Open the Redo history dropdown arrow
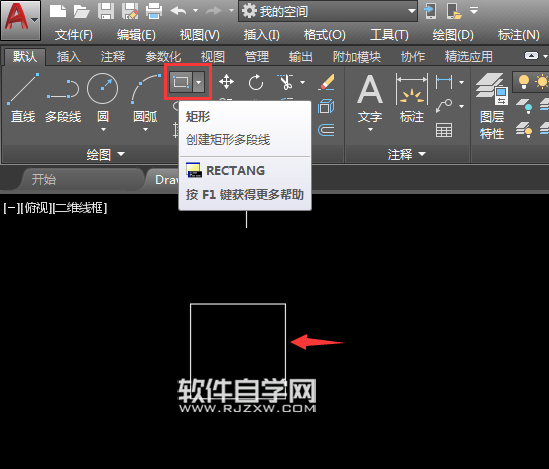 pyautogui.click(x=231, y=11)
